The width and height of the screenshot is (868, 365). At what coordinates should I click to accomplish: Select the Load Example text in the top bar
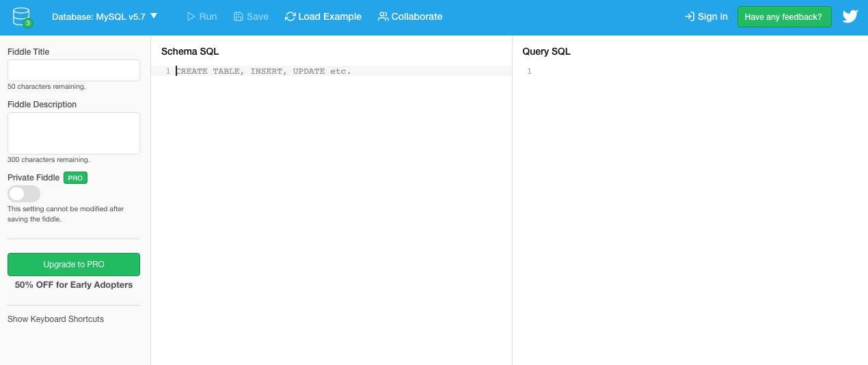pyautogui.click(x=330, y=16)
